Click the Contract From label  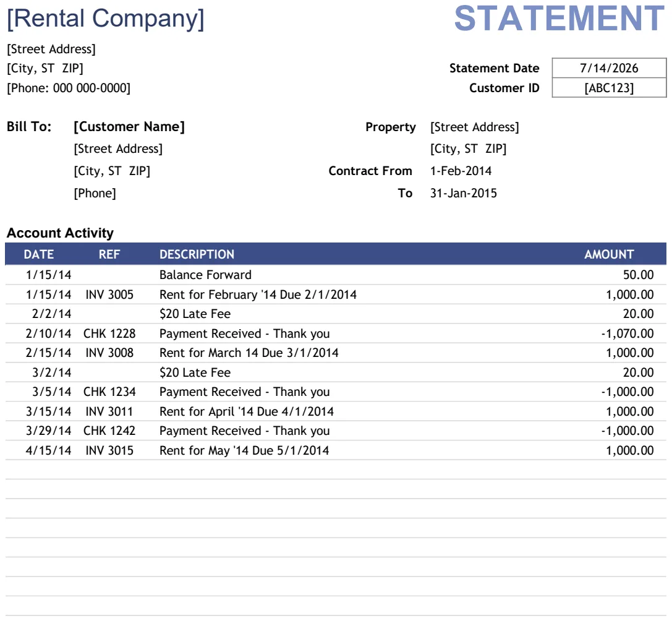click(x=370, y=171)
